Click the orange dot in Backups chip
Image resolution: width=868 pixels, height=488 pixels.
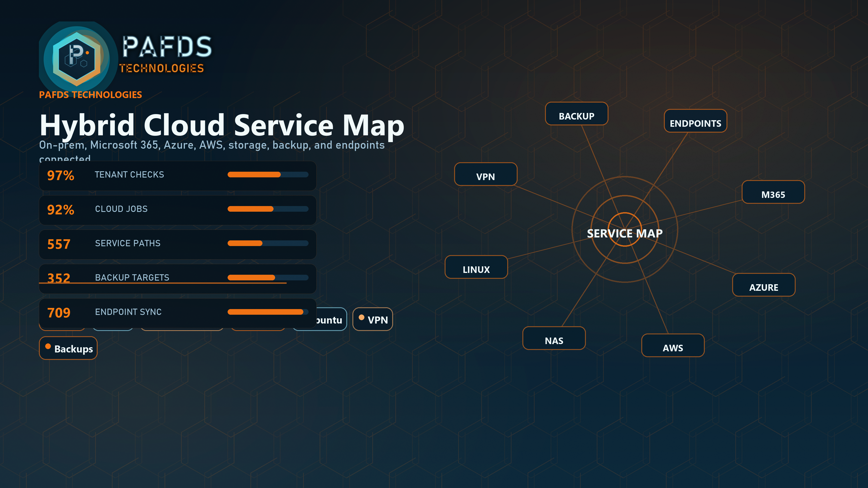coord(48,346)
